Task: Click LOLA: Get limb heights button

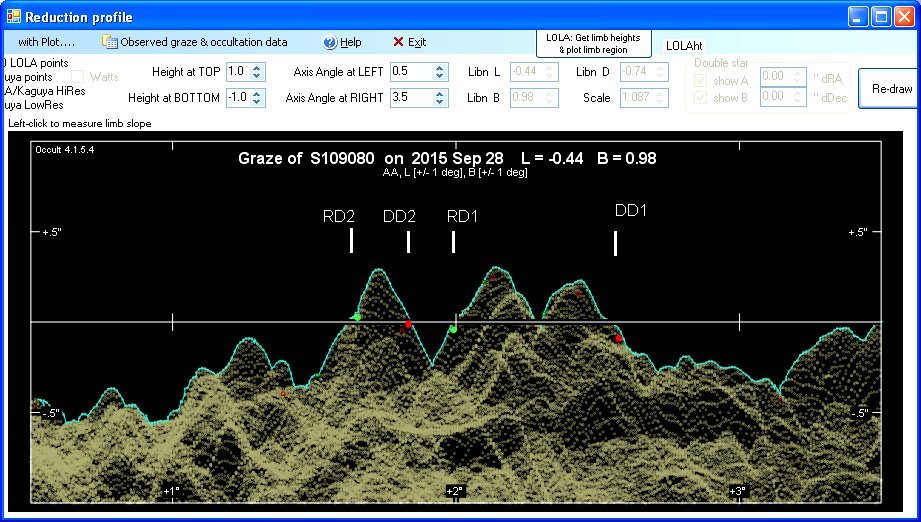Action: (593, 43)
